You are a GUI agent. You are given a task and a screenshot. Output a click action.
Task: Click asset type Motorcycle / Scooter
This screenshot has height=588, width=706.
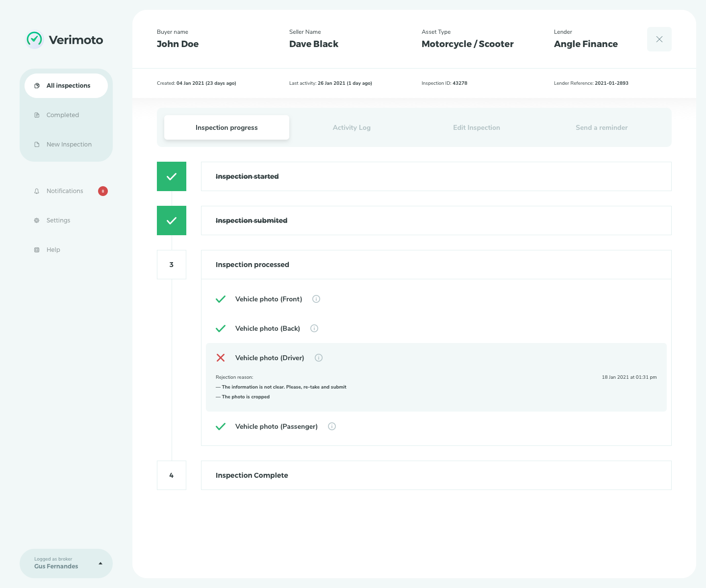tap(468, 44)
